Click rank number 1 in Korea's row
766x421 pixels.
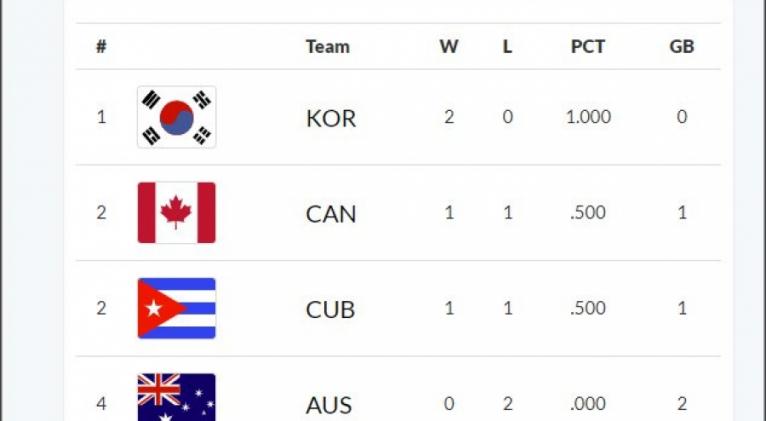[101, 117]
